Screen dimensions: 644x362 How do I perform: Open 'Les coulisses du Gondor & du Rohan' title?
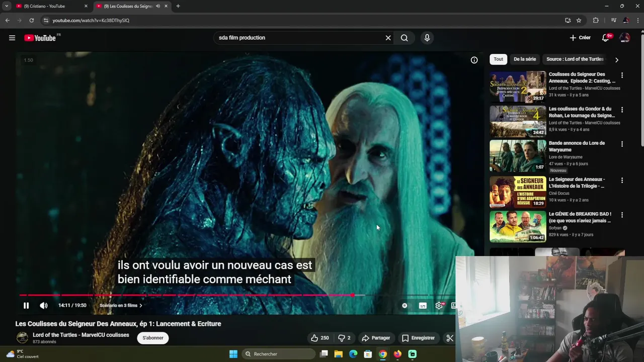pyautogui.click(x=582, y=112)
